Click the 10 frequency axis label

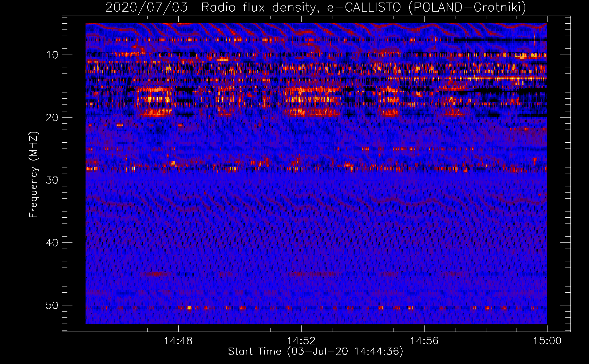pyautogui.click(x=52, y=55)
